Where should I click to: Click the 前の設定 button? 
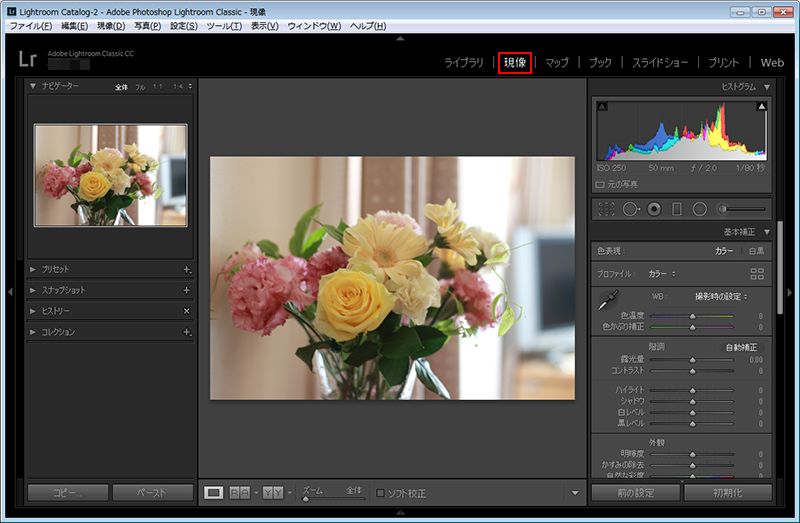coord(636,493)
